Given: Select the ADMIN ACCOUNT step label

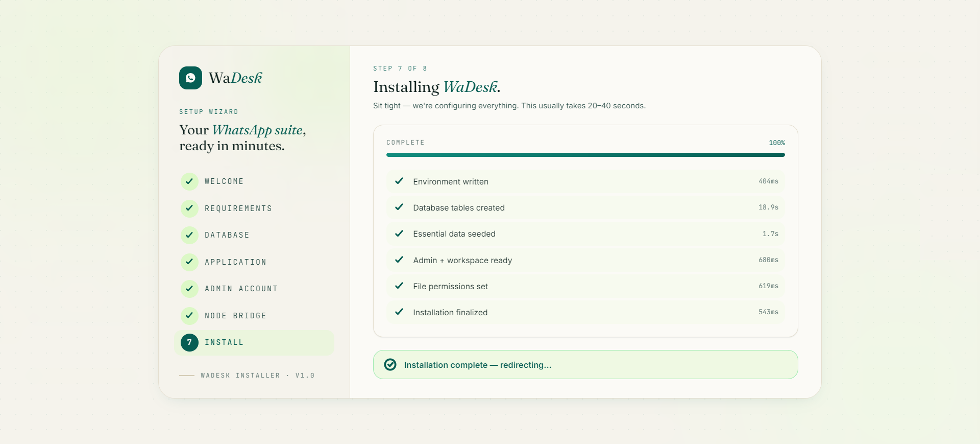Looking at the screenshot, I should click(x=241, y=289).
